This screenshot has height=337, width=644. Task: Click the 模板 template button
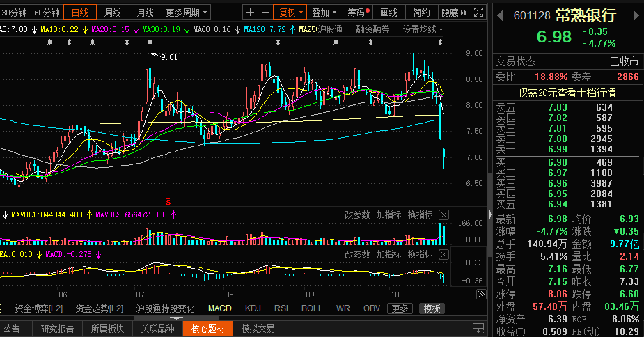pyautogui.click(x=432, y=308)
